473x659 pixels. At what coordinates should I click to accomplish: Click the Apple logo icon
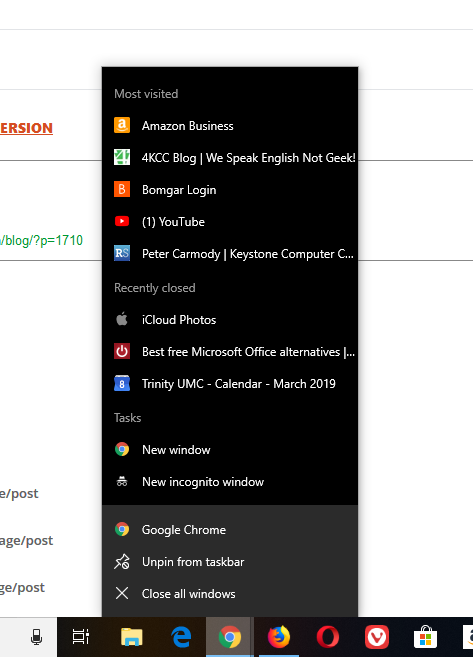pos(122,319)
